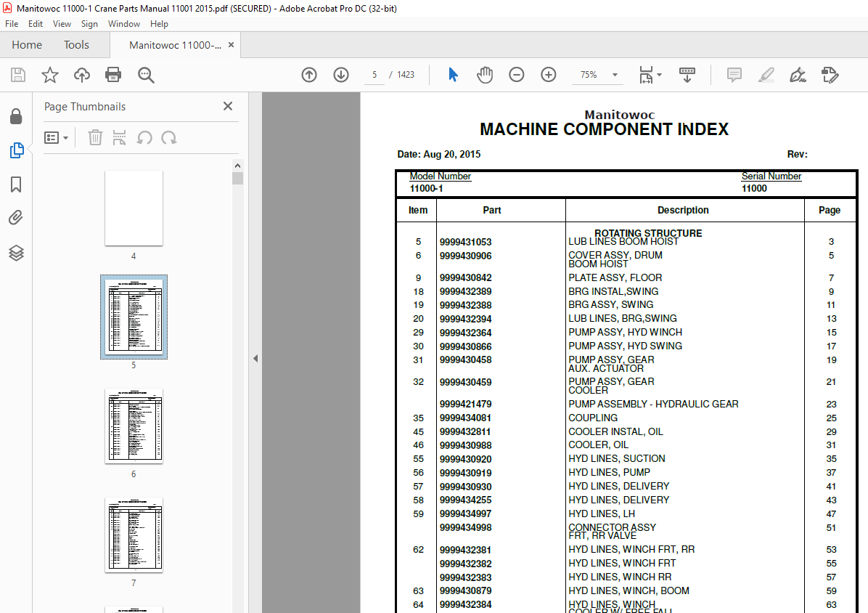Rotate page counterclockwise icon
Image resolution: width=868 pixels, height=613 pixels.
point(144,137)
